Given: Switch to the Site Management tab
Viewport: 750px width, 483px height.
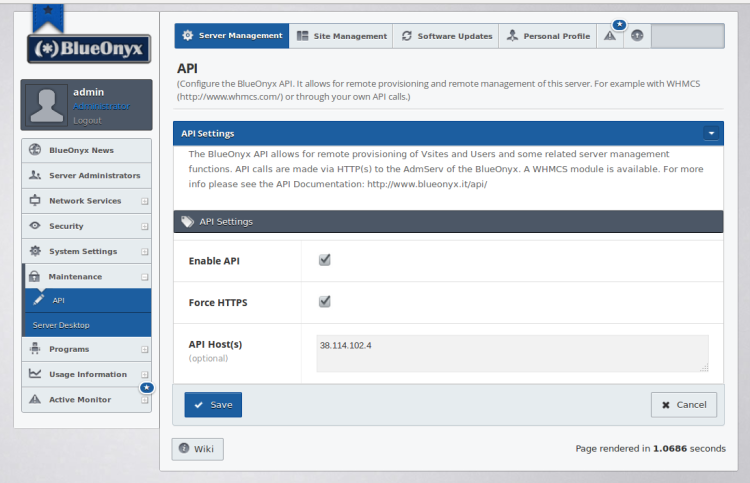Looking at the screenshot, I should tap(341, 36).
